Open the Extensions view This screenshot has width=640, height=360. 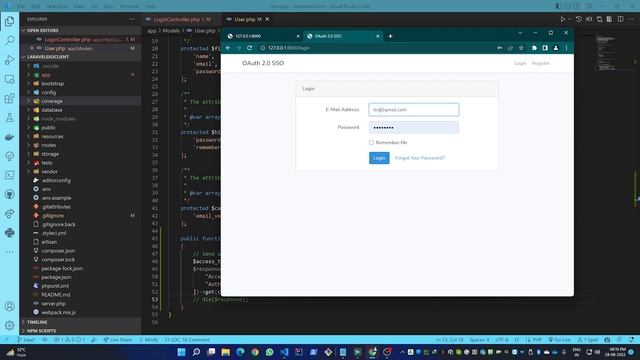[x=9, y=98]
